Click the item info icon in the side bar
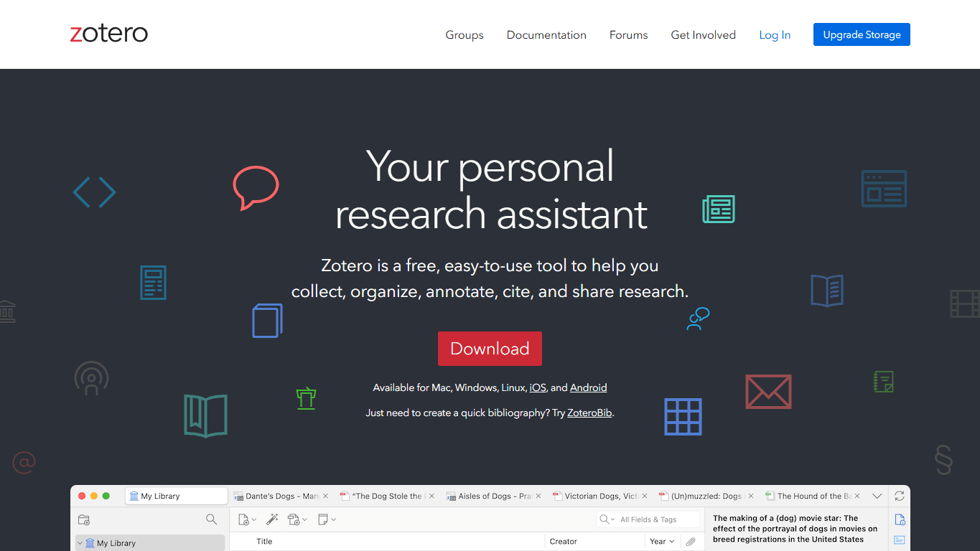The width and height of the screenshot is (980, 551). pyautogui.click(x=900, y=519)
